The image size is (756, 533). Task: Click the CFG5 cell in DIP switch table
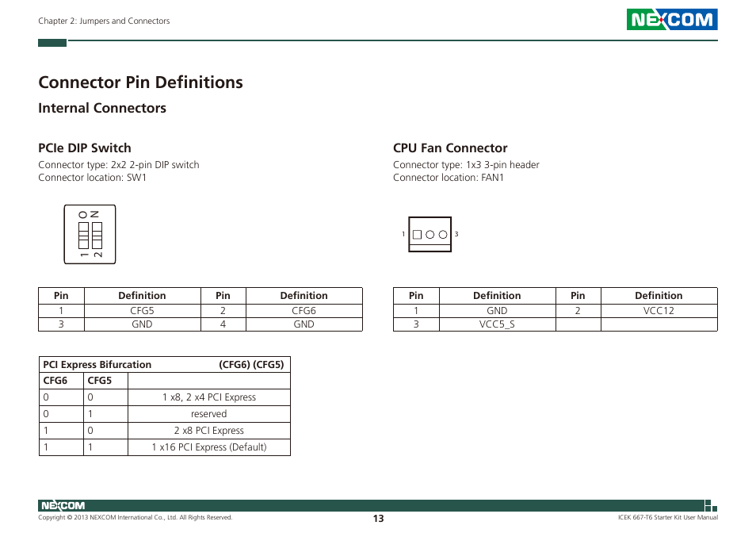coord(142,311)
